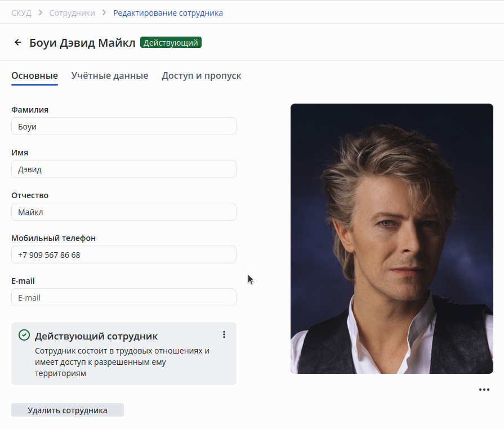Image resolution: width=504 pixels, height=429 pixels.
Task: Navigate to Сотрудники breadcrumb link
Action: coord(72,13)
